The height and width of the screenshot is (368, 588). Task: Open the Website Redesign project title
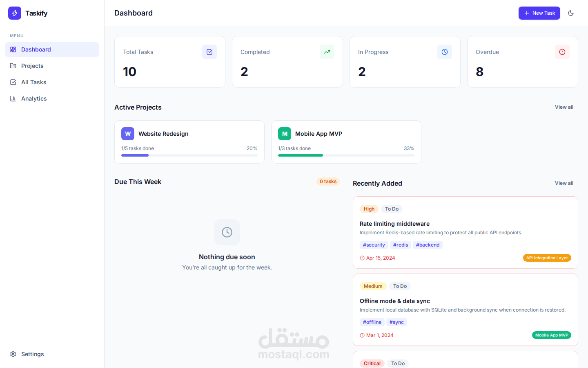[x=163, y=134]
